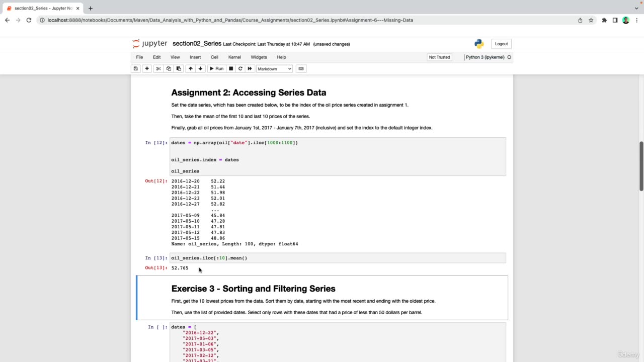Open the Edit menu
The width and height of the screenshot is (644, 362).
157,57
